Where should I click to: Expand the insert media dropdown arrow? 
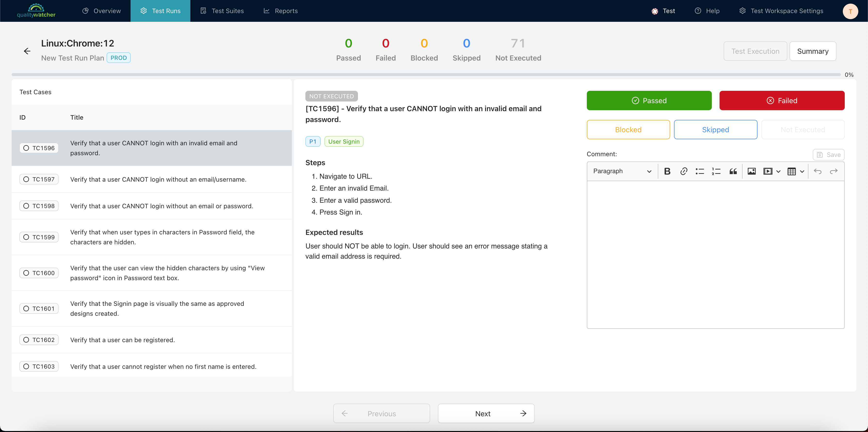pyautogui.click(x=778, y=171)
